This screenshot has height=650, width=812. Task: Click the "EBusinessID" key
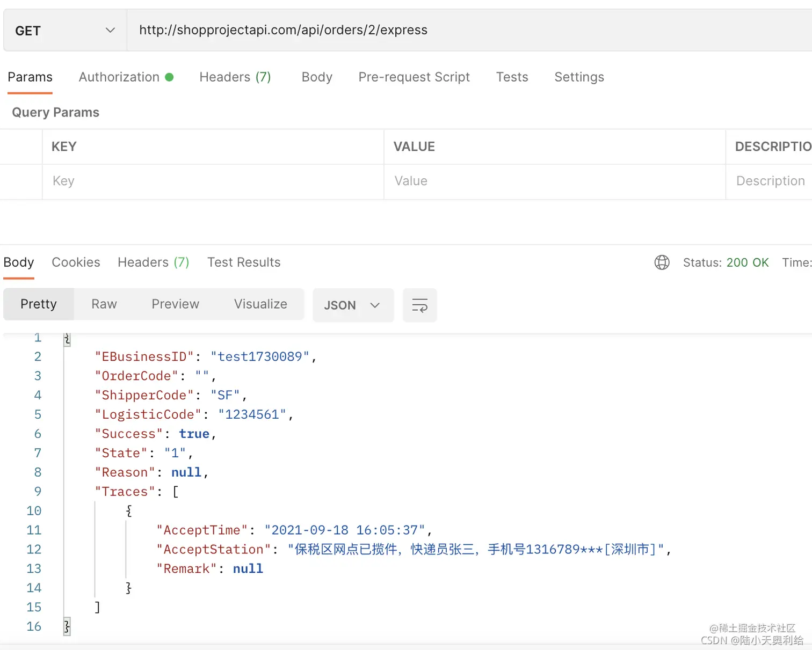pyautogui.click(x=144, y=357)
